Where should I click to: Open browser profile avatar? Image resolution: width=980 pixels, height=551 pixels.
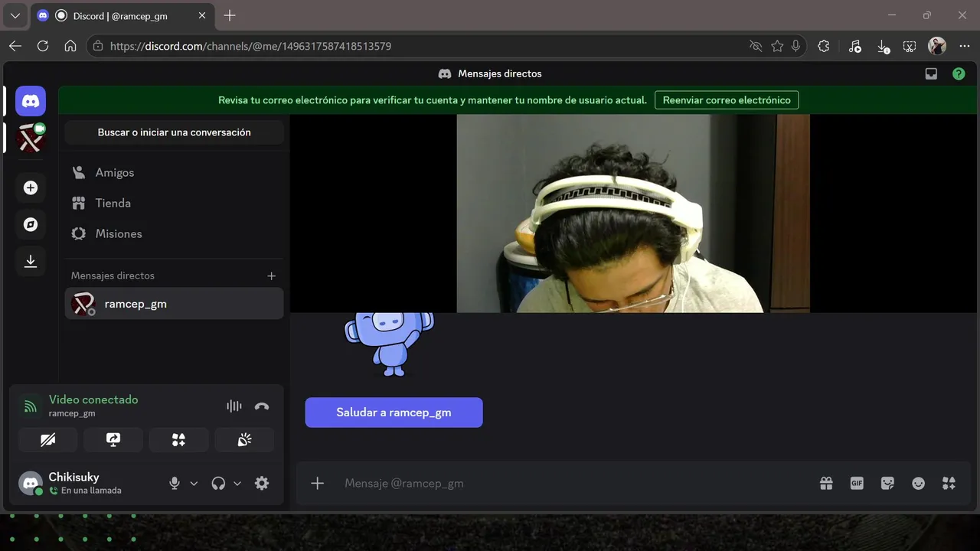click(937, 46)
